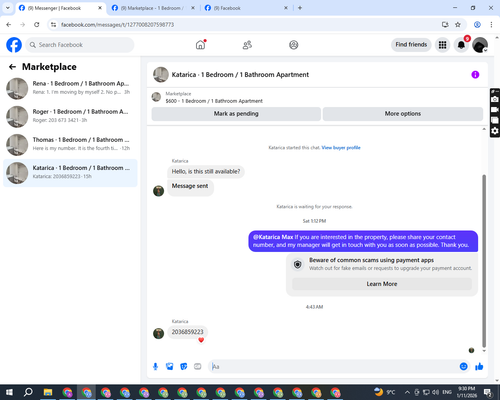Screen dimensions: 500x400
Task: Open conversation information purple icon
Action: [x=475, y=75]
